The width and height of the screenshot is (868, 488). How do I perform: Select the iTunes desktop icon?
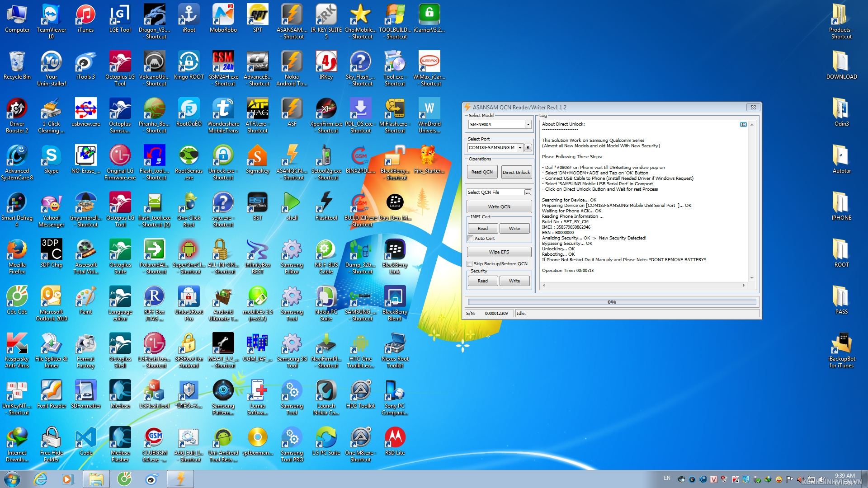coord(85,18)
